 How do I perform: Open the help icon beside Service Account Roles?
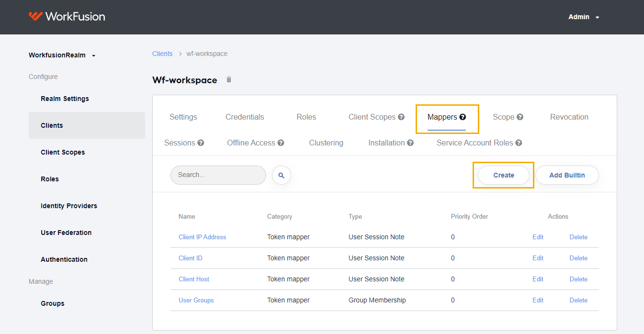pos(519,143)
